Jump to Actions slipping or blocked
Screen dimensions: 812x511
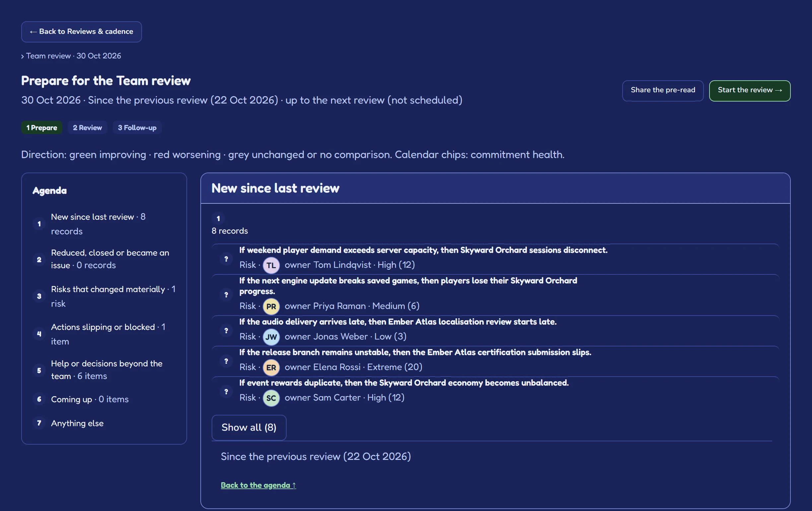click(x=104, y=334)
